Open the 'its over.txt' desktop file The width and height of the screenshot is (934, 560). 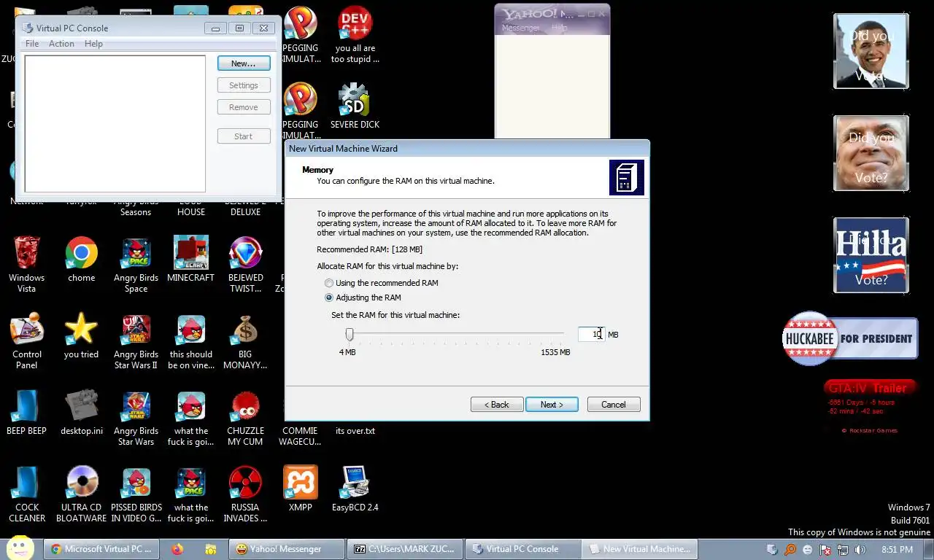pyautogui.click(x=355, y=431)
